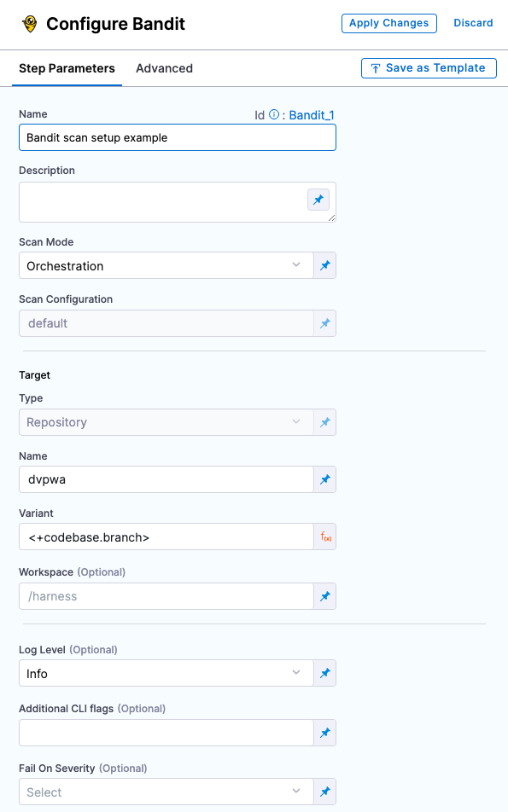This screenshot has height=812, width=508.
Task: Select the Step Parameters tab
Action: 67,68
